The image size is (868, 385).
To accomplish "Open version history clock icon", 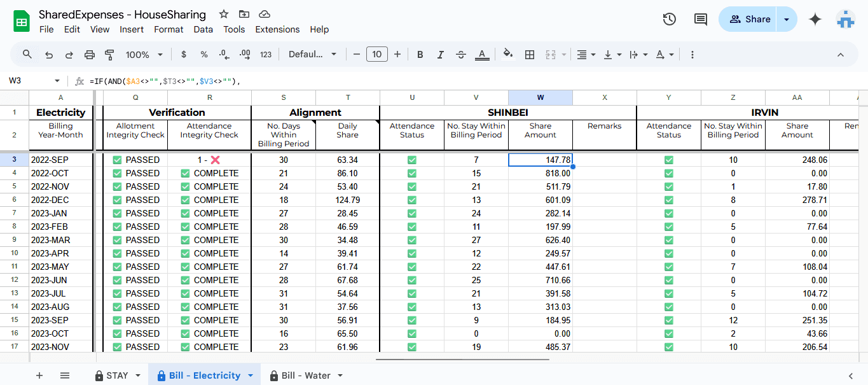I will [x=669, y=19].
